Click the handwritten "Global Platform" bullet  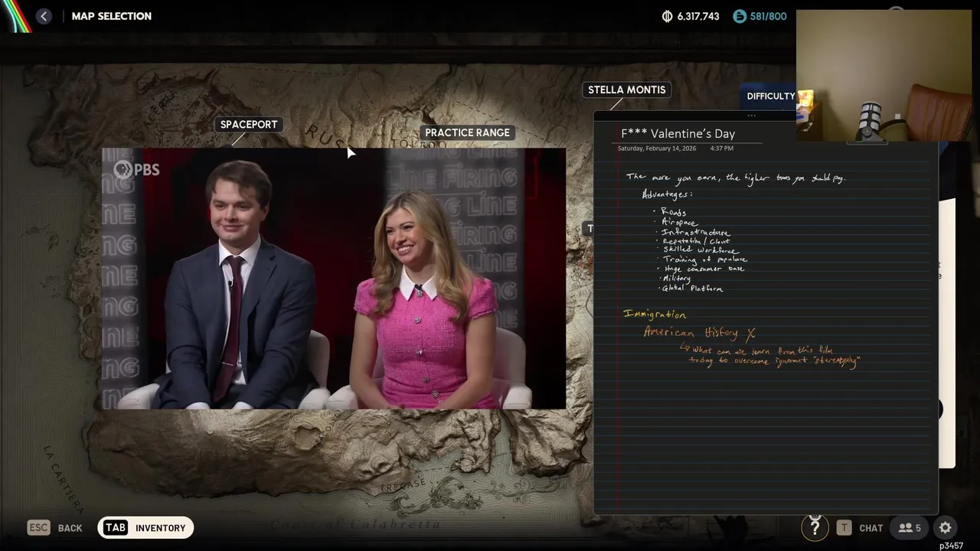click(692, 289)
